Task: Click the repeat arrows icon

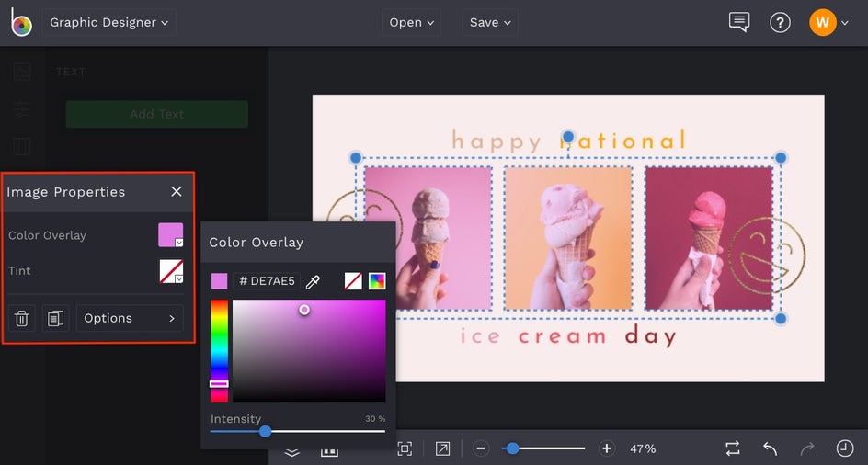Action: tap(732, 448)
